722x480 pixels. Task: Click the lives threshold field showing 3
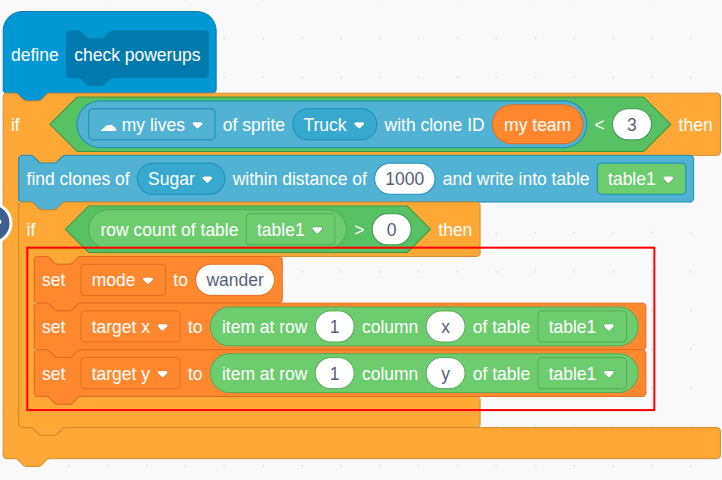click(632, 124)
